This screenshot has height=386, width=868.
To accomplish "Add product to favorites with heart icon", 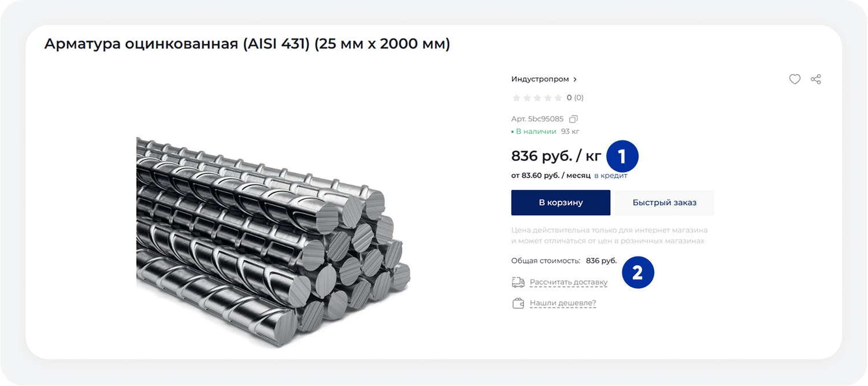I will click(795, 79).
